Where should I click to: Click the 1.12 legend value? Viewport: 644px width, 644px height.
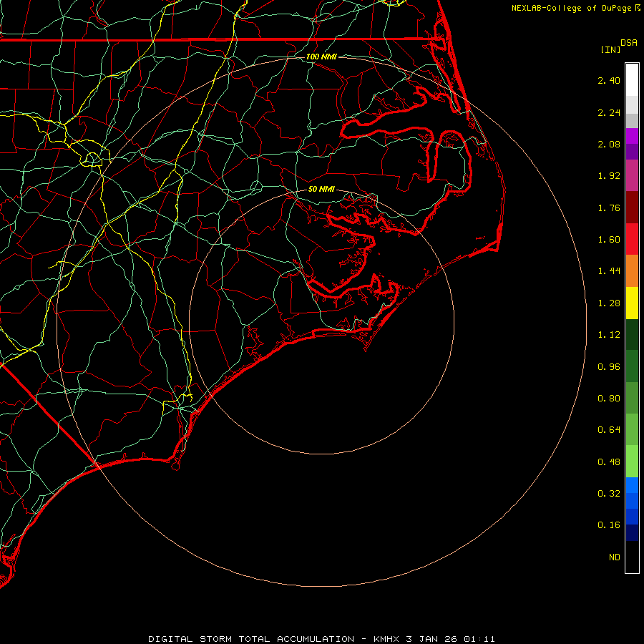609,335
